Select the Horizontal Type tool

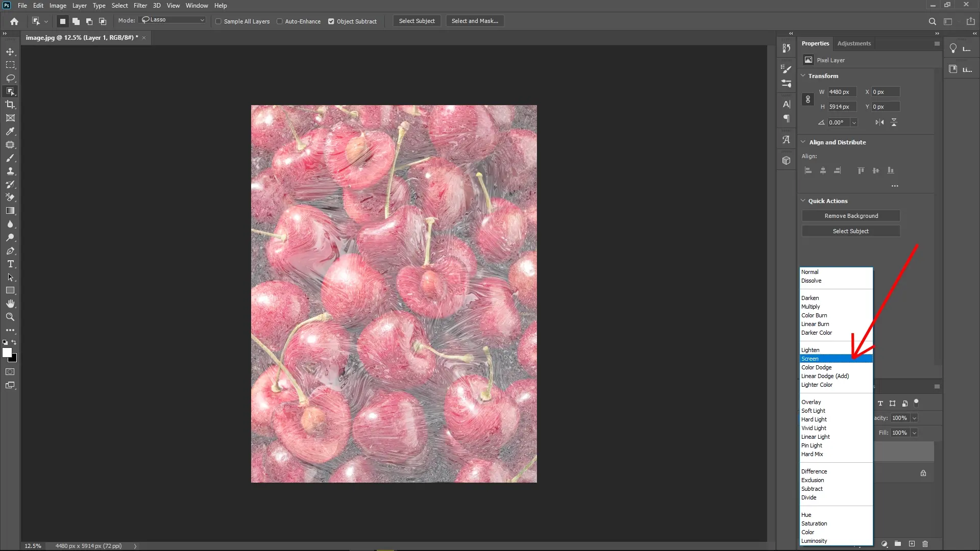point(10,264)
